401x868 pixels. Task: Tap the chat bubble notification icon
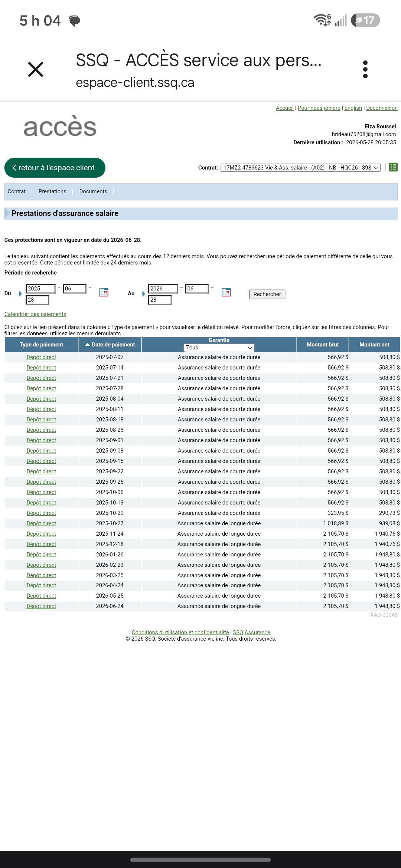click(x=75, y=21)
